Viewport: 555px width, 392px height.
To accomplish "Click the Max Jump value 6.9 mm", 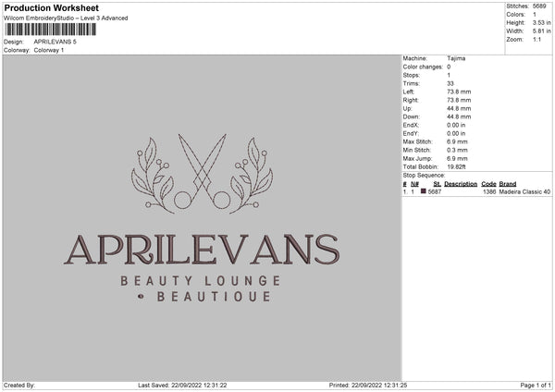I will pos(457,158).
